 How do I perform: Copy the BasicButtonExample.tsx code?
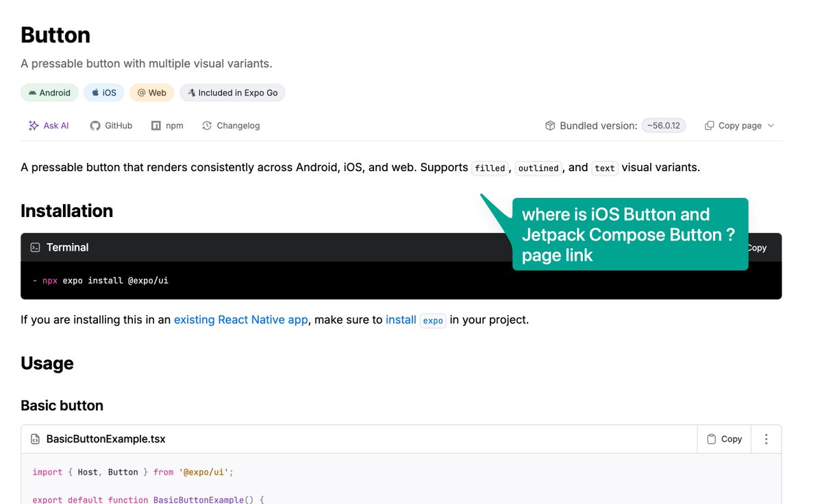click(x=724, y=439)
